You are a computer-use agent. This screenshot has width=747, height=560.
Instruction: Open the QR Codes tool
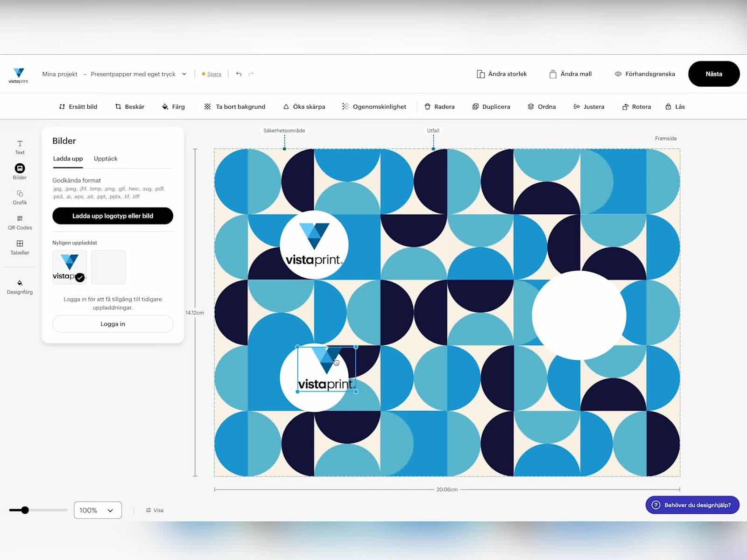(20, 223)
